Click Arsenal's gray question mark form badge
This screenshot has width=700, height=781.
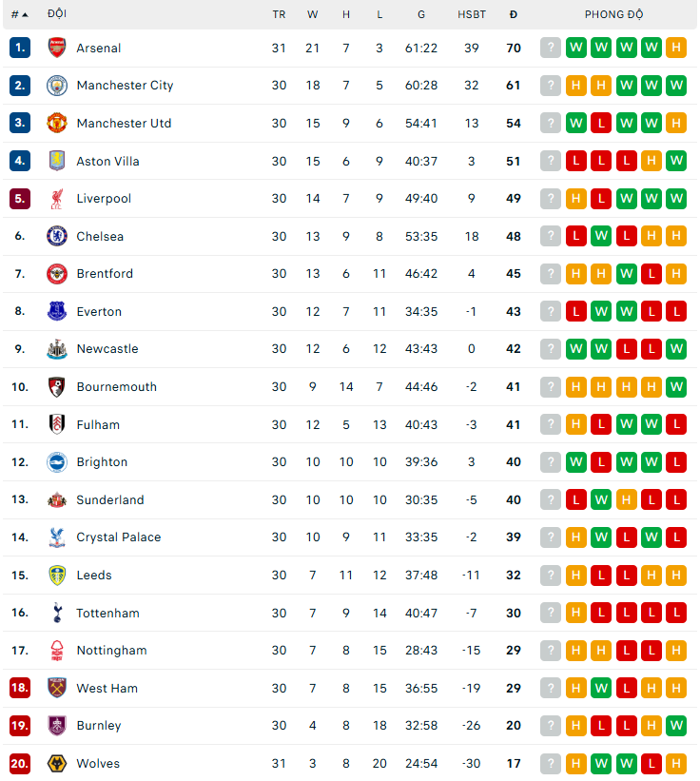coord(551,48)
